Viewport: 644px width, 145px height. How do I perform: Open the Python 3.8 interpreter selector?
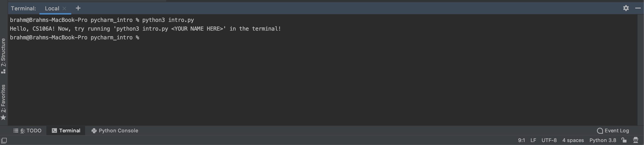(603, 140)
